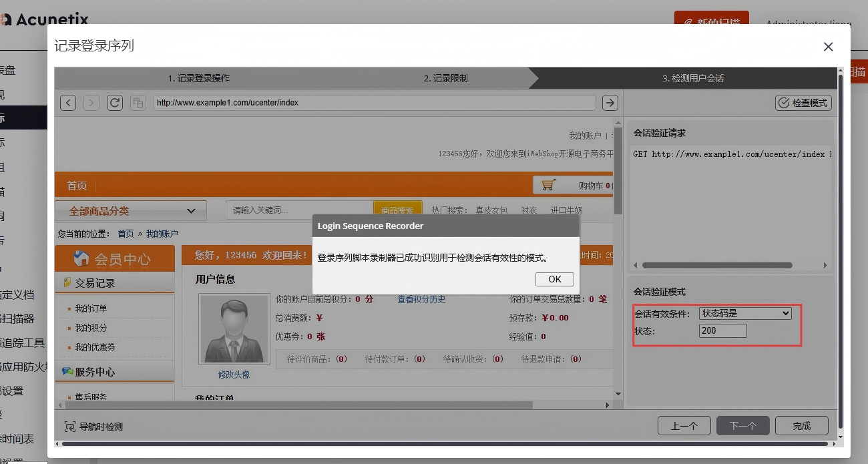The height and width of the screenshot is (464, 868).
Task: Open 我的订单 in the sidebar
Action: [91, 308]
